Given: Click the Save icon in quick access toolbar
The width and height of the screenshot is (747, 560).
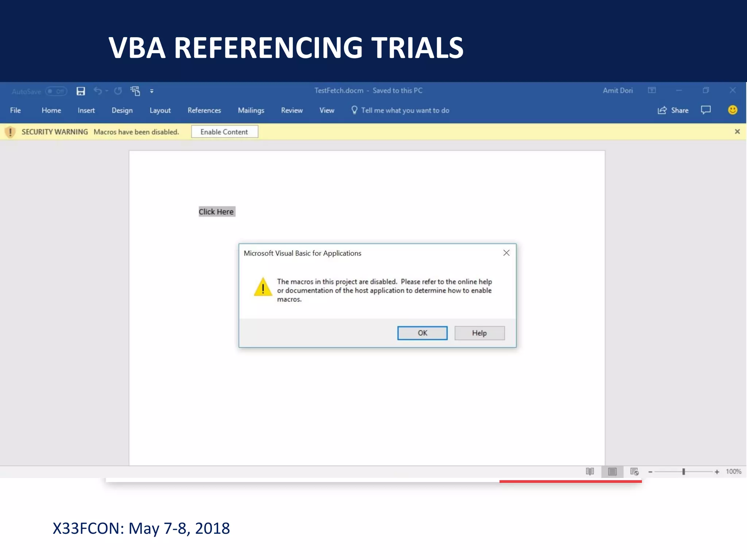Looking at the screenshot, I should pos(81,91).
